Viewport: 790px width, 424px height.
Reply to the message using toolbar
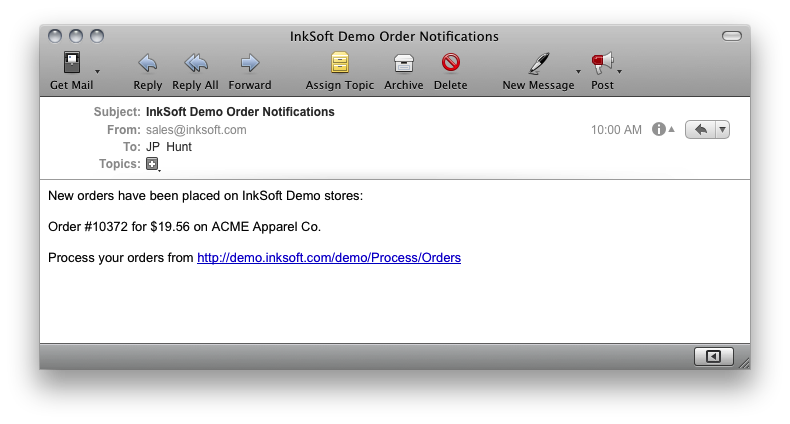(148, 63)
